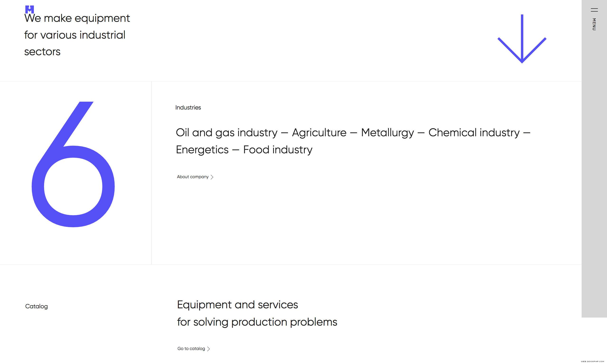Select the Oil and gas industry text
This screenshot has height=364, width=607.
[x=226, y=133]
